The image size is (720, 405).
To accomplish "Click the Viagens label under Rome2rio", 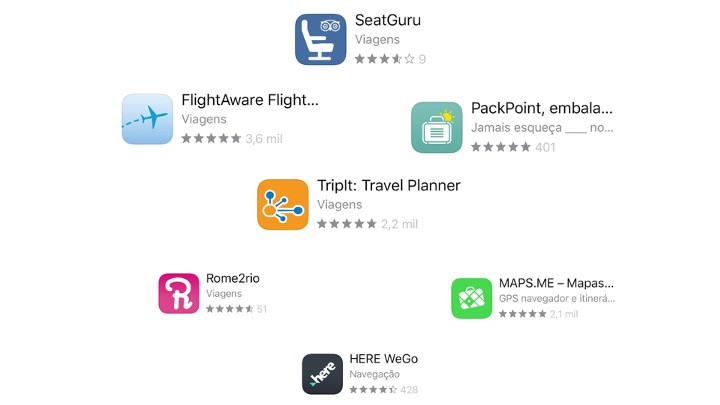I will 224,294.
